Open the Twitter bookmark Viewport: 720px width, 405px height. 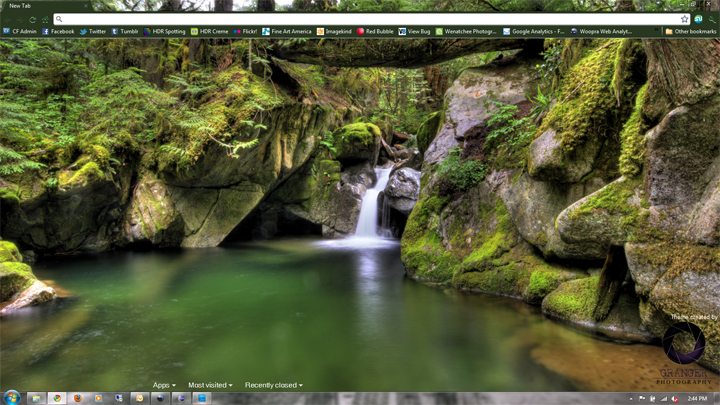pyautogui.click(x=92, y=31)
